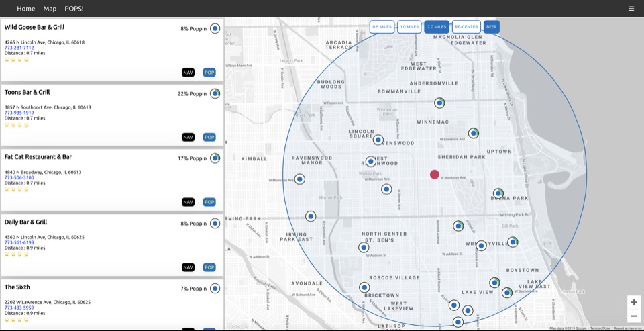This screenshot has width=644, height=331.
Task: Click Toons Bar star rating icons
Action: 16,125
